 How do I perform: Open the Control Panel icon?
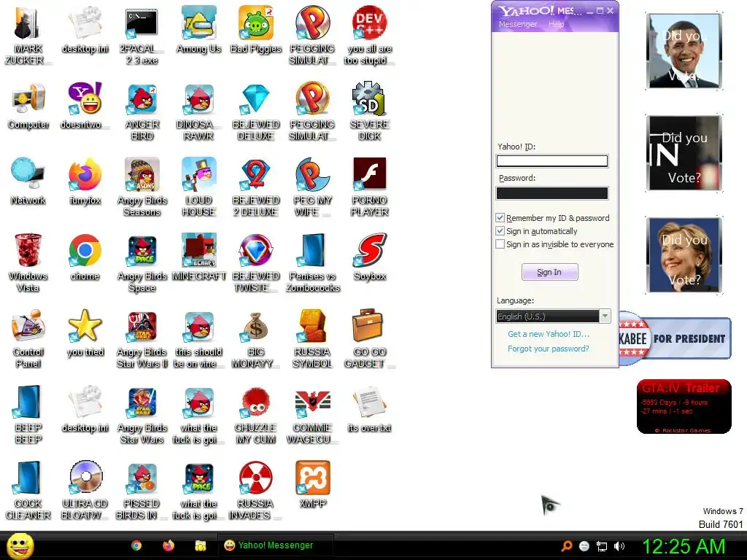click(28, 338)
